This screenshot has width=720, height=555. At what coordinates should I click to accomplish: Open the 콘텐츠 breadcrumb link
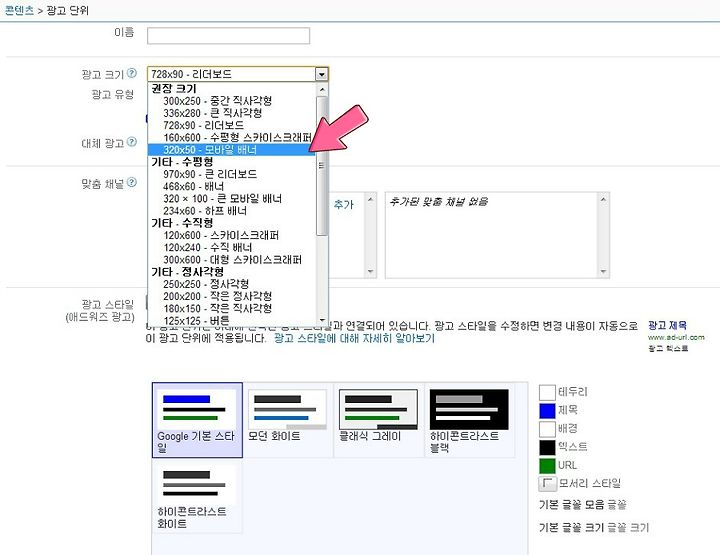point(19,10)
